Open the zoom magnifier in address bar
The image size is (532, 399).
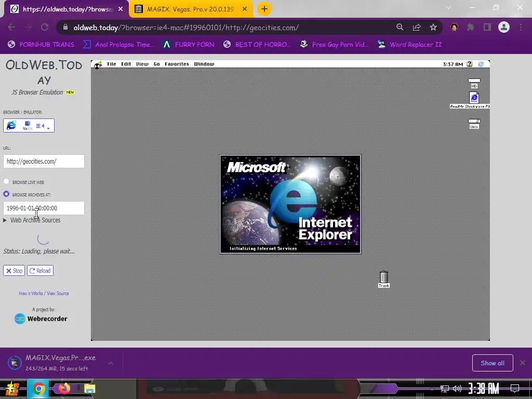pos(400,27)
